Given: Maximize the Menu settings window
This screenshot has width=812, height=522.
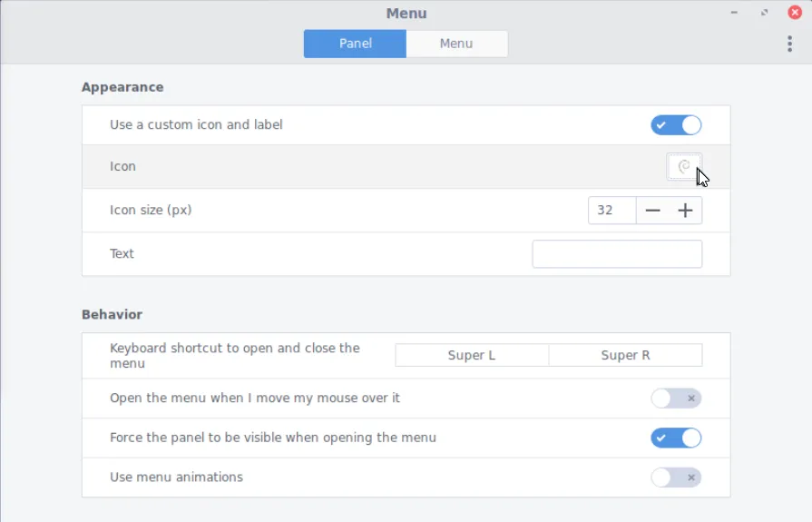Looking at the screenshot, I should tap(765, 13).
